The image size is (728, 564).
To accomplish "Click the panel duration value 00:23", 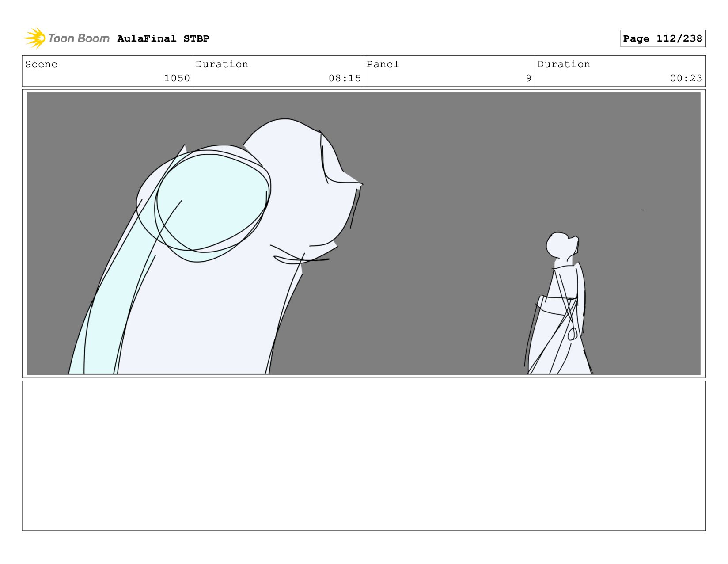I will tap(686, 78).
